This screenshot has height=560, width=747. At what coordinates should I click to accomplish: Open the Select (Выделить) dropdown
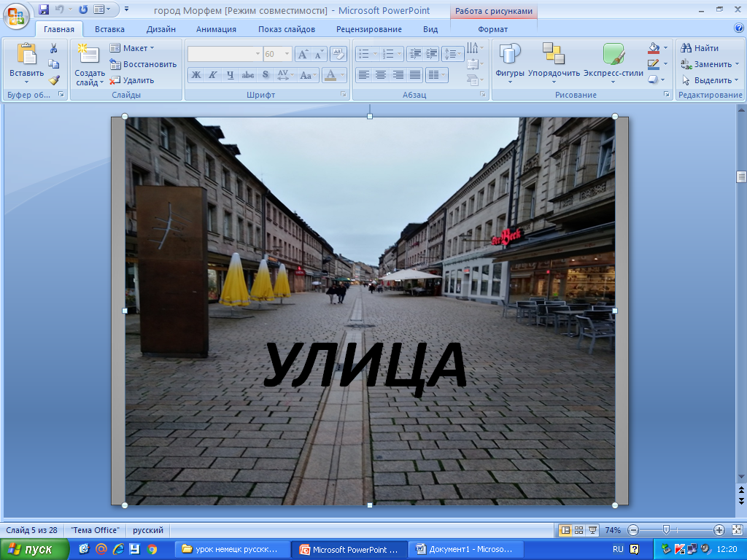click(x=736, y=80)
